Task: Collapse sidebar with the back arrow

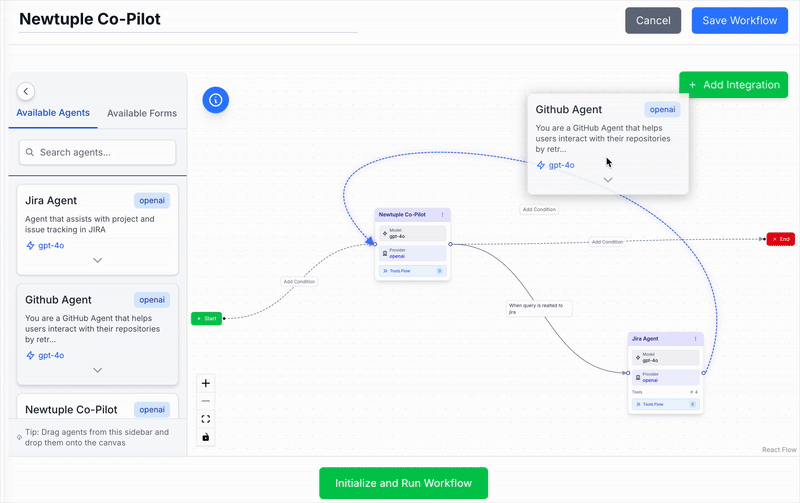Action: point(26,92)
